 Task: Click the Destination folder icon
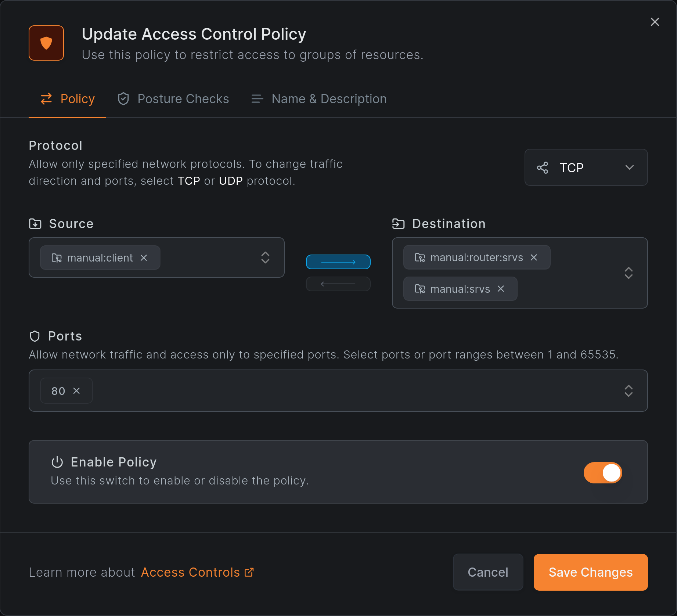tap(398, 224)
